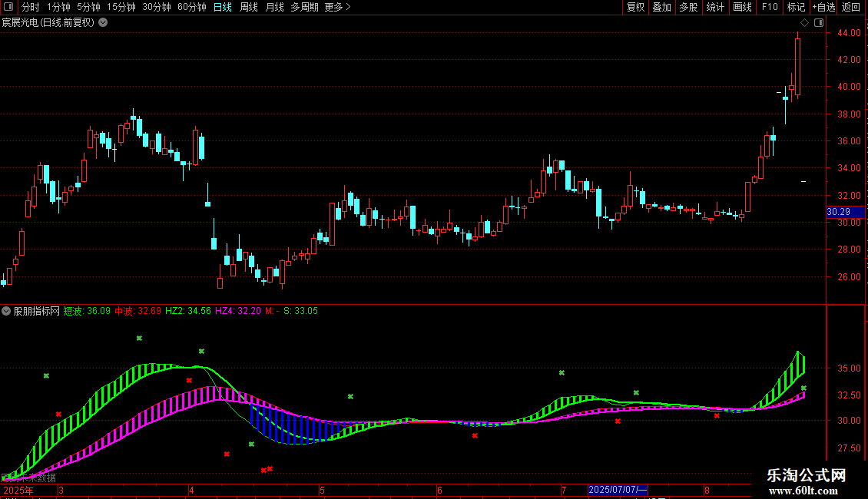Click the 26.00 price axis label

coord(849,277)
